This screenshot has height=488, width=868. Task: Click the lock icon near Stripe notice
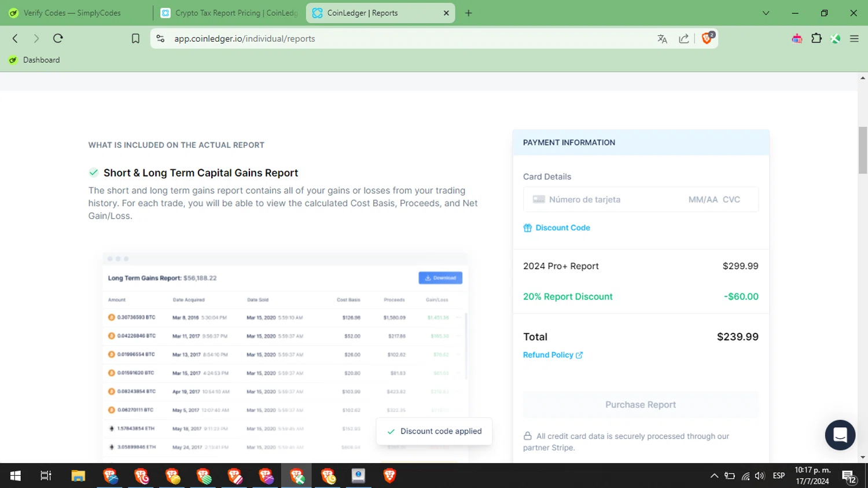pyautogui.click(x=527, y=436)
